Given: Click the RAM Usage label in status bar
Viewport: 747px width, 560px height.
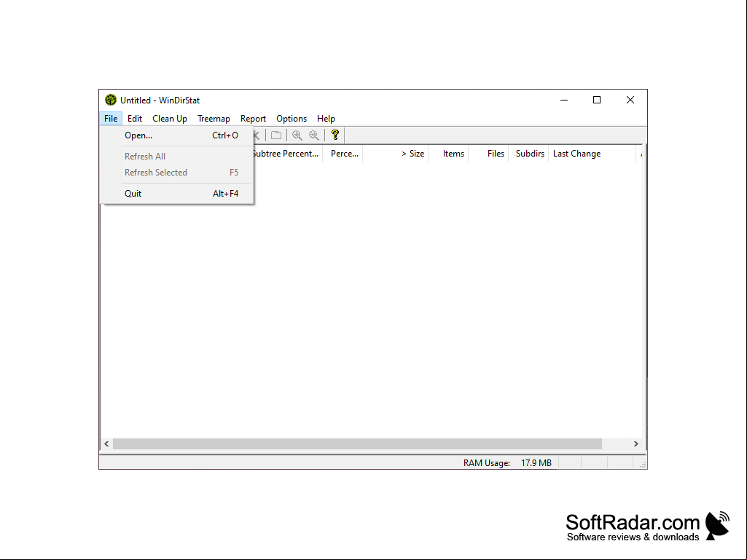Looking at the screenshot, I should (x=486, y=463).
